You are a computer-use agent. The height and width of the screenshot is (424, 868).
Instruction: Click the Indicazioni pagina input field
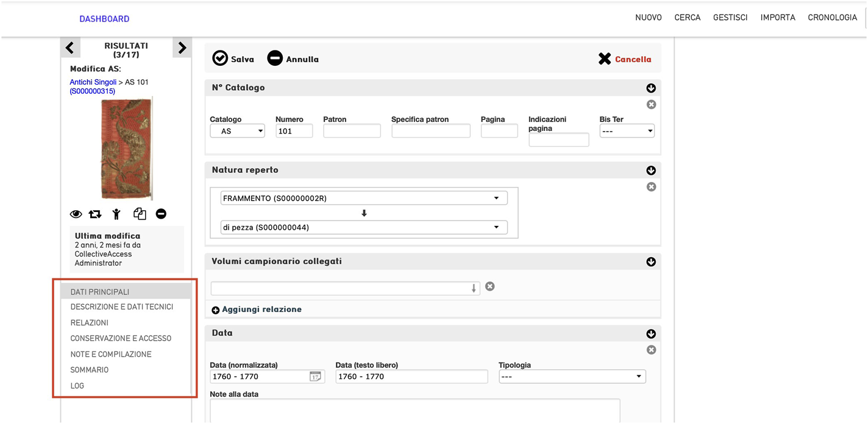click(559, 140)
